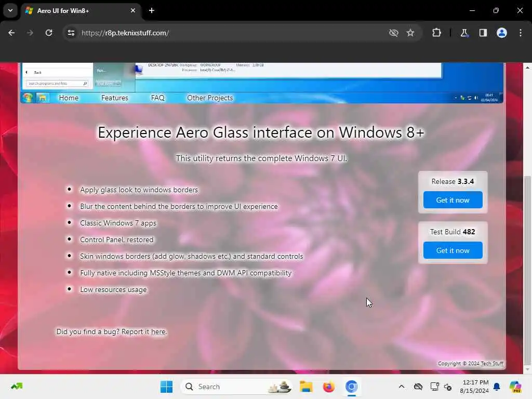532x399 pixels.
Task: Reload the current page
Action: coord(49,33)
